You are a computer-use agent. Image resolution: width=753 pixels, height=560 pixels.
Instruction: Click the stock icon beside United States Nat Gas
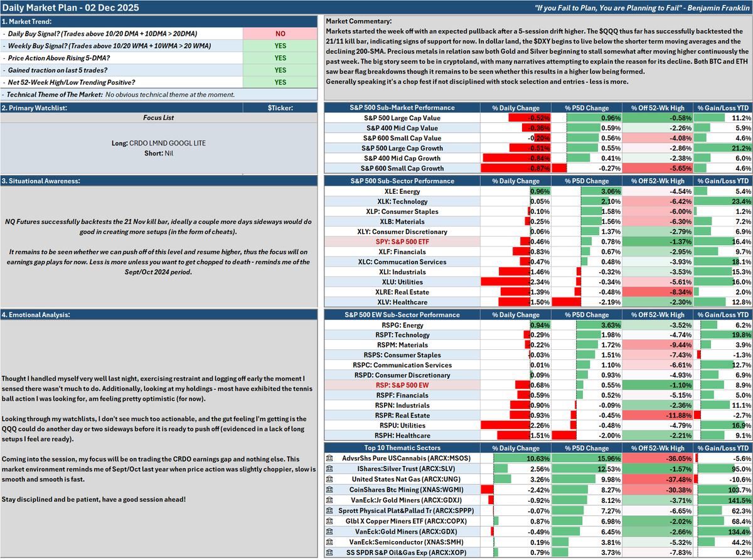(x=329, y=479)
